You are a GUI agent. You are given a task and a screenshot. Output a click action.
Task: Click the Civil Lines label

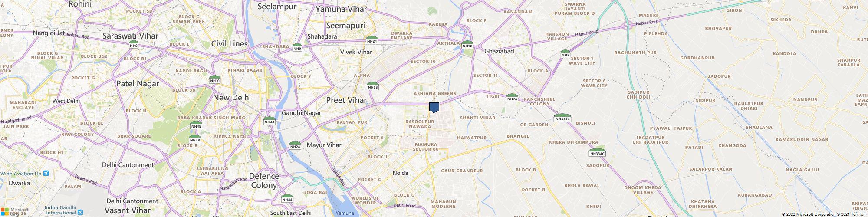[229, 44]
